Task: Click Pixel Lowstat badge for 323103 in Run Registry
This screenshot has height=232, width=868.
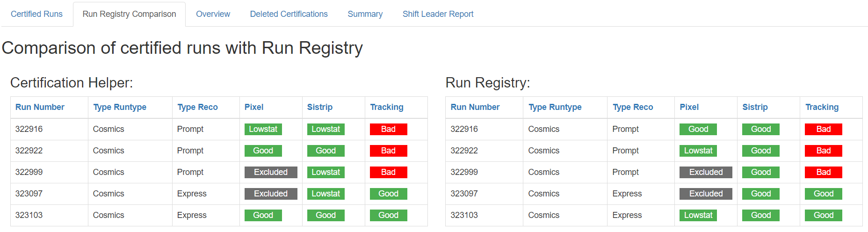Action: pyautogui.click(x=698, y=215)
